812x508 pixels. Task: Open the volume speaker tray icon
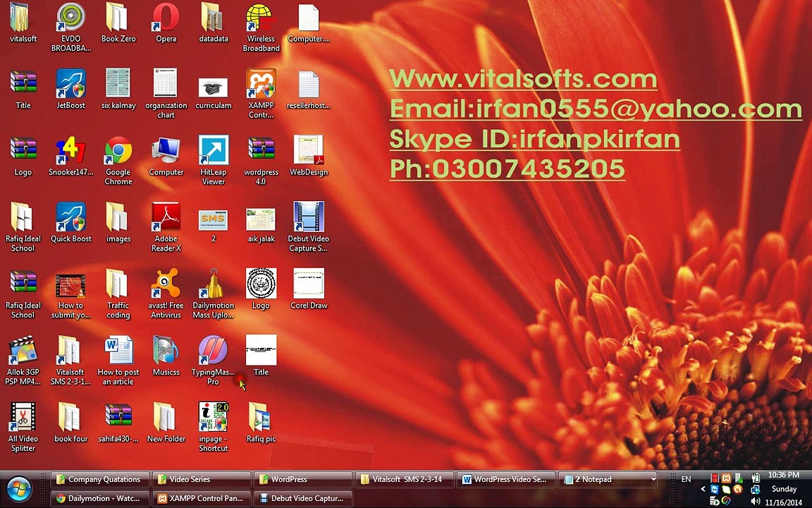click(755, 501)
